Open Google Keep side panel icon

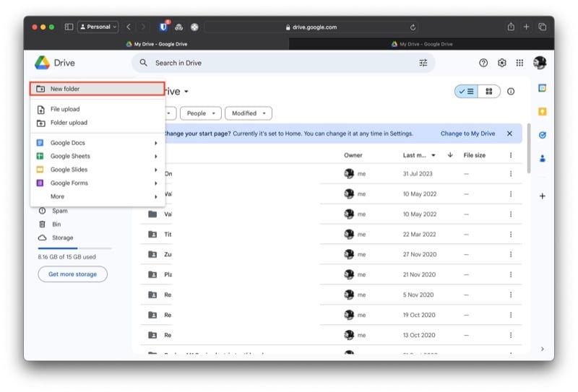point(543,112)
